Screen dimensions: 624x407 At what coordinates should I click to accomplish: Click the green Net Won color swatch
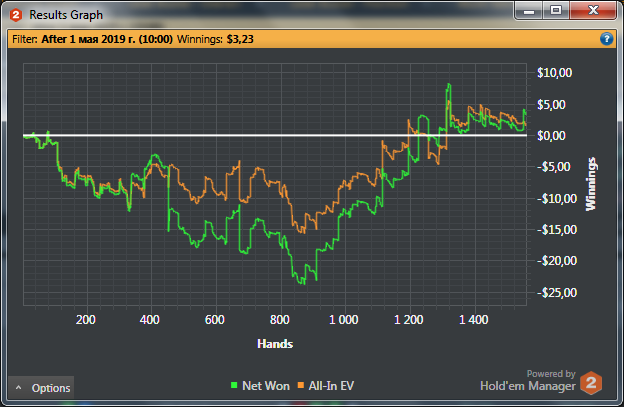[x=234, y=385]
